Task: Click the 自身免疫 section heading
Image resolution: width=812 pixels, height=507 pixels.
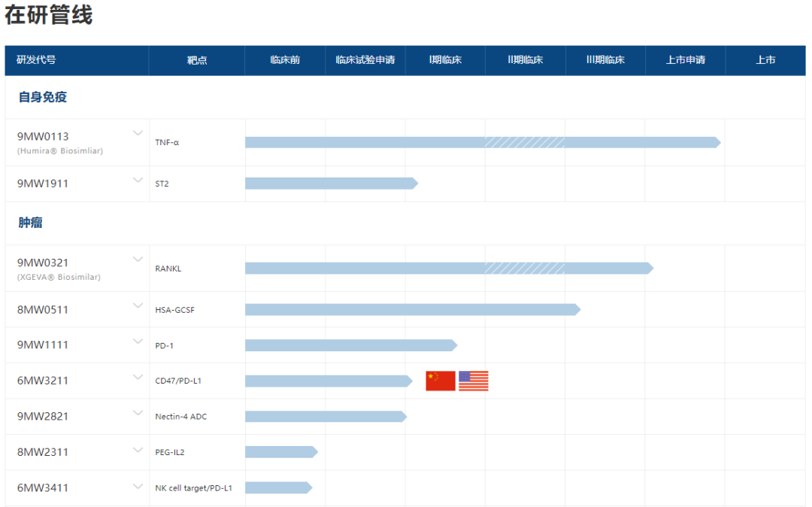Action: pyautogui.click(x=43, y=97)
